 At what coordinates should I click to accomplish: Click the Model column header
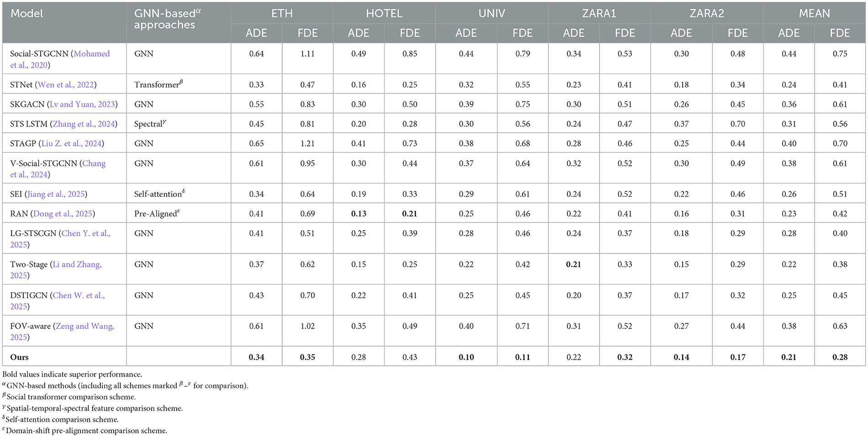(x=27, y=14)
